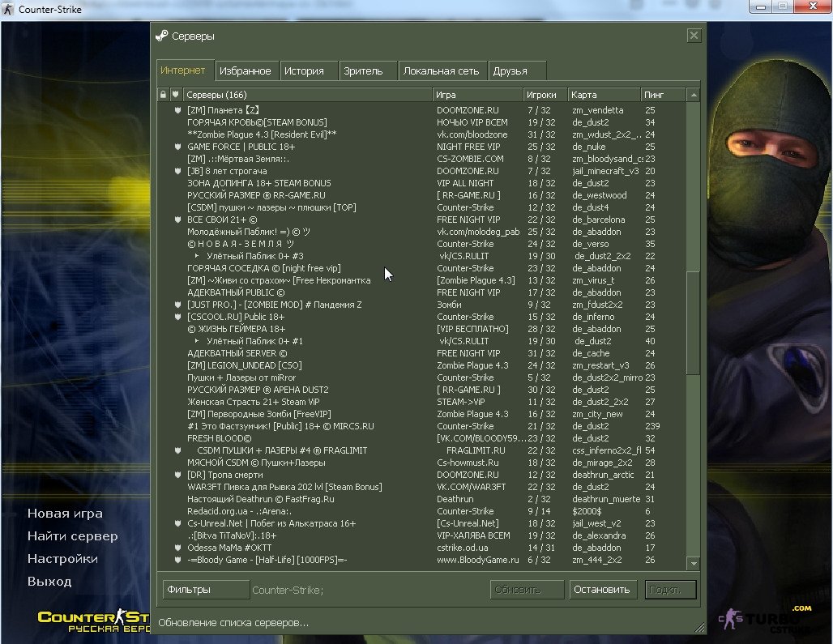
Task: Select .:[Bitva TiTaNoV]:.18+ server
Action: click(421, 535)
